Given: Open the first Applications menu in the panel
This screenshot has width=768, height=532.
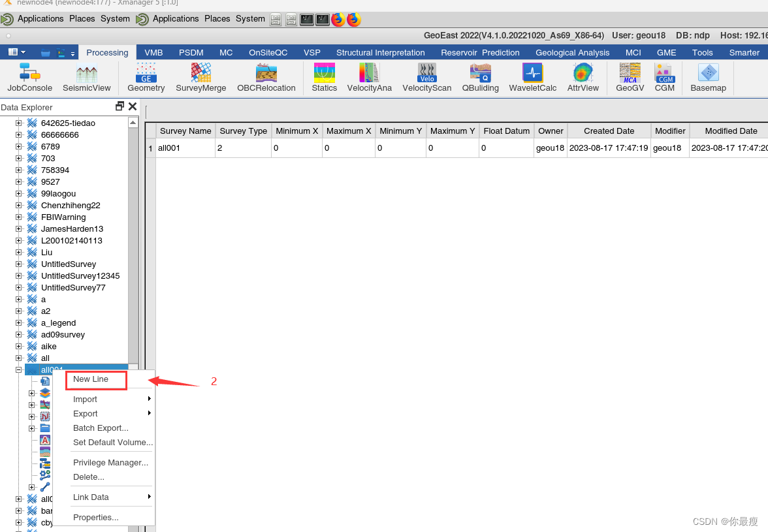Looking at the screenshot, I should coord(40,18).
